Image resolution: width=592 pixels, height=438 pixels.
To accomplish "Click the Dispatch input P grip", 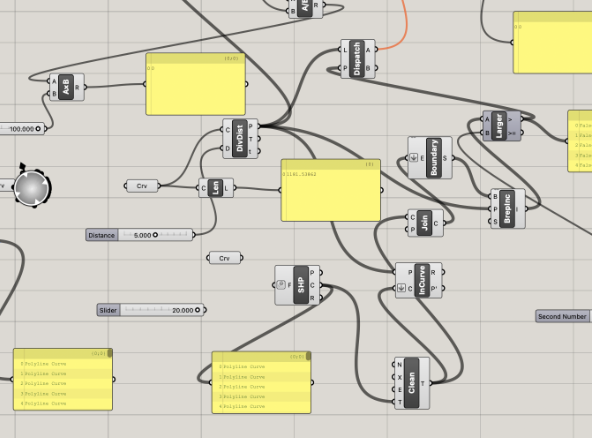I will 340,69.
